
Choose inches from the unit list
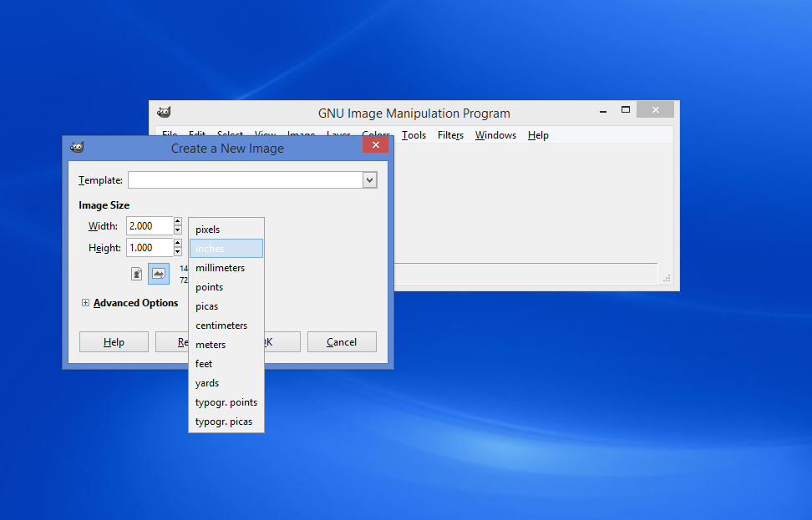pyautogui.click(x=226, y=249)
